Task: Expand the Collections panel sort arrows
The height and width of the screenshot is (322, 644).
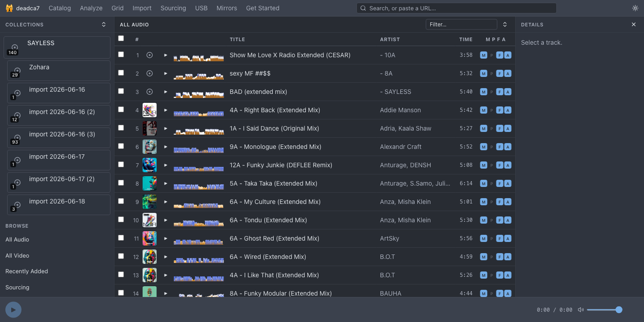Action: coord(104,25)
